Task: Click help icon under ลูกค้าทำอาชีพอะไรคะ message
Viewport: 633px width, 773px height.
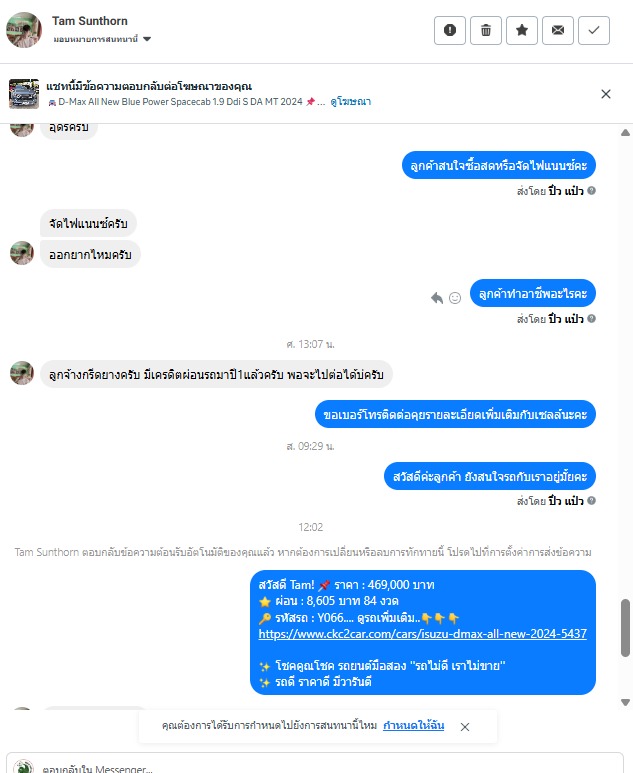Action: [592, 318]
